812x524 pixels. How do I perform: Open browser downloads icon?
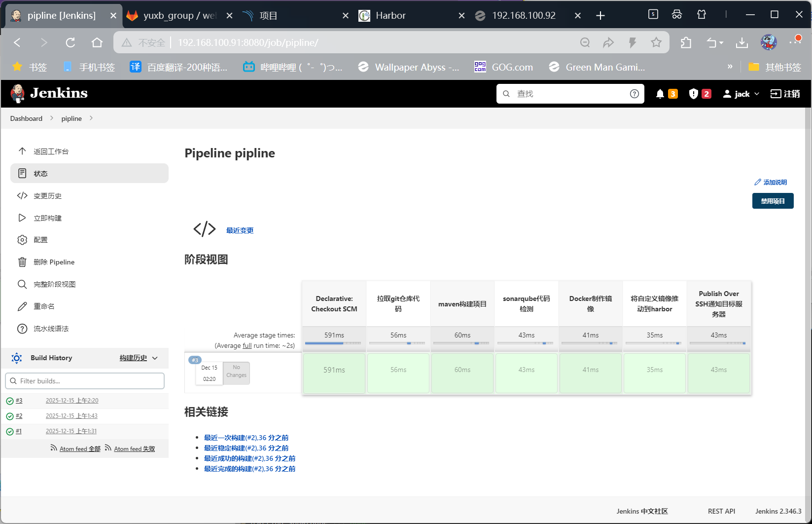[x=742, y=43]
